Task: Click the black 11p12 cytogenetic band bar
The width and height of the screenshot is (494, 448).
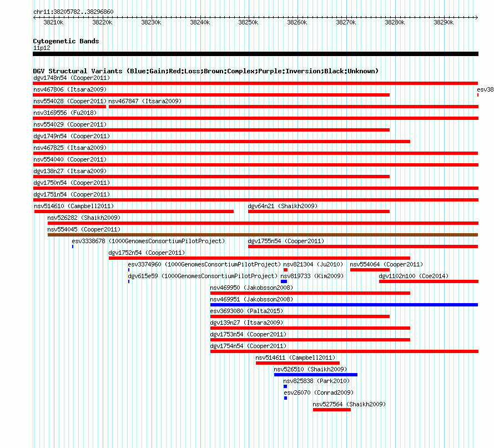Action: 255,54
